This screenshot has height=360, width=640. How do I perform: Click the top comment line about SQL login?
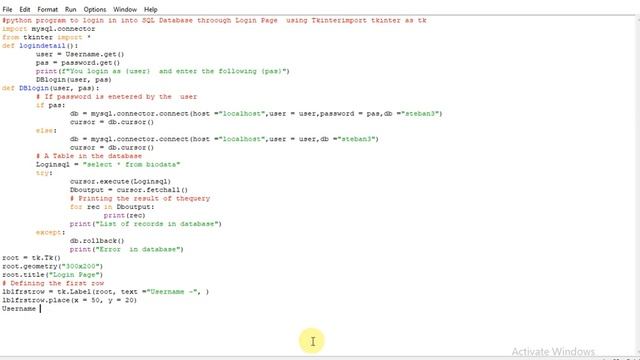click(x=214, y=20)
